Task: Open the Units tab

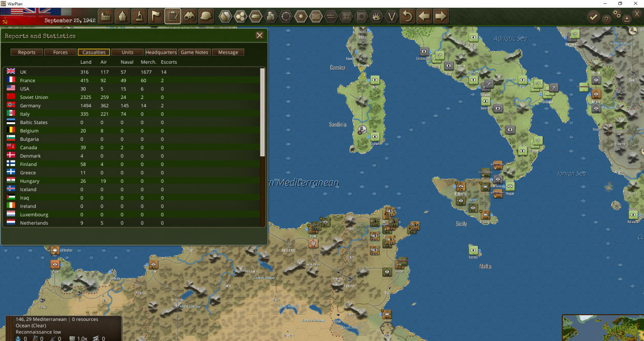Action: point(127,52)
